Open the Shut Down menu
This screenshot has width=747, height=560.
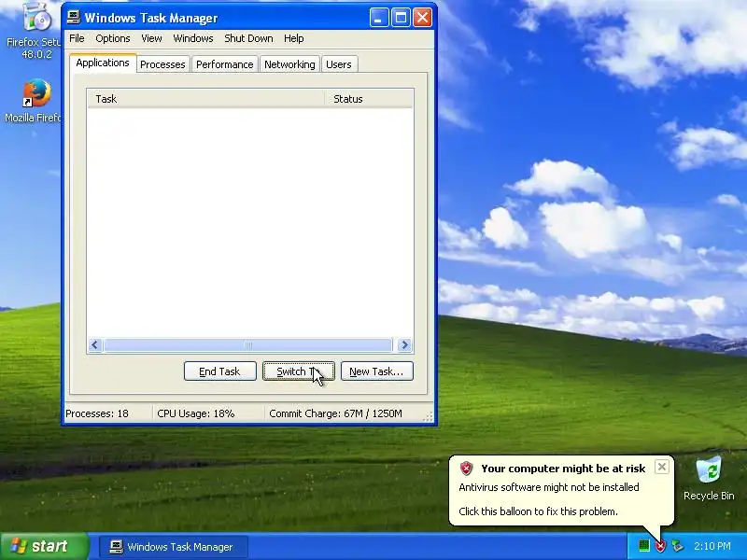(x=248, y=38)
